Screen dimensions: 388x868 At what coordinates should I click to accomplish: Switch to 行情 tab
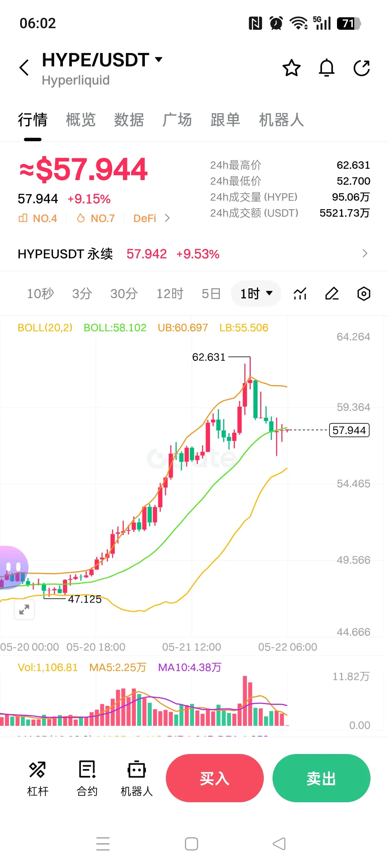(33, 120)
